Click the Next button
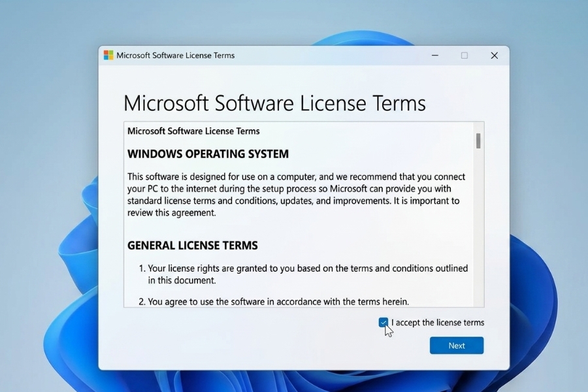Image resolution: width=588 pixels, height=392 pixels. [x=457, y=346]
